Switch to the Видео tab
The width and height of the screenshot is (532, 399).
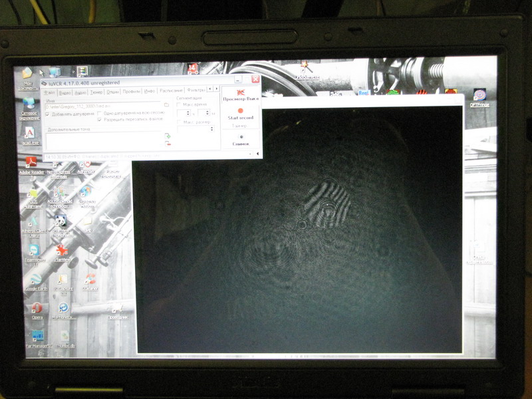(65, 92)
